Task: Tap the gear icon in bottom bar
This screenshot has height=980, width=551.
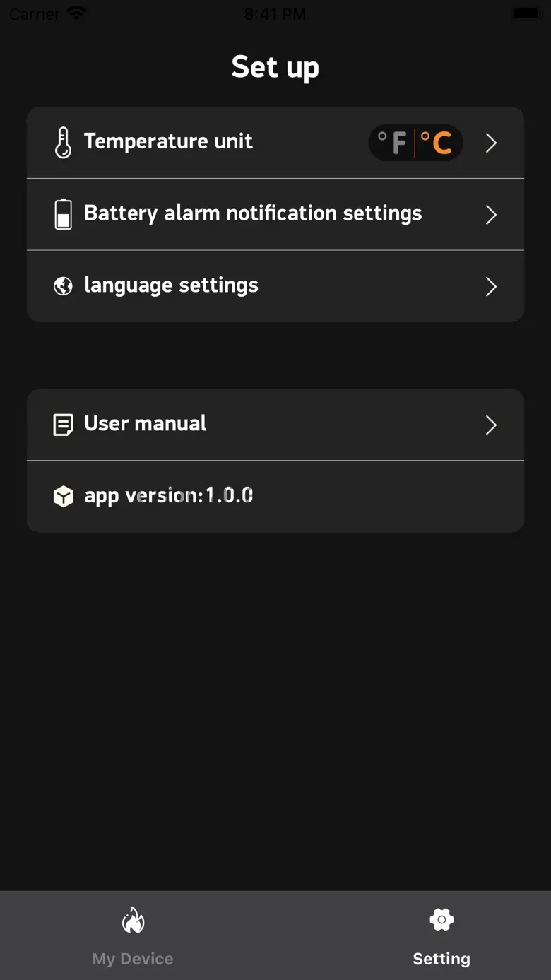Action: coord(442,919)
